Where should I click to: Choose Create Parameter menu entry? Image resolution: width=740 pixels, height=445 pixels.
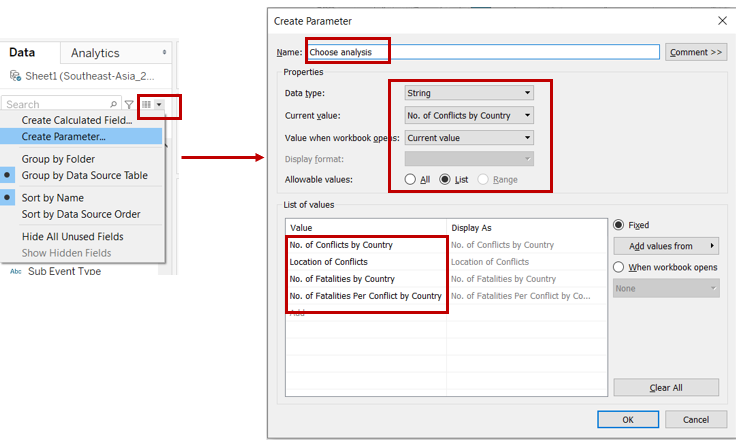coord(64,136)
